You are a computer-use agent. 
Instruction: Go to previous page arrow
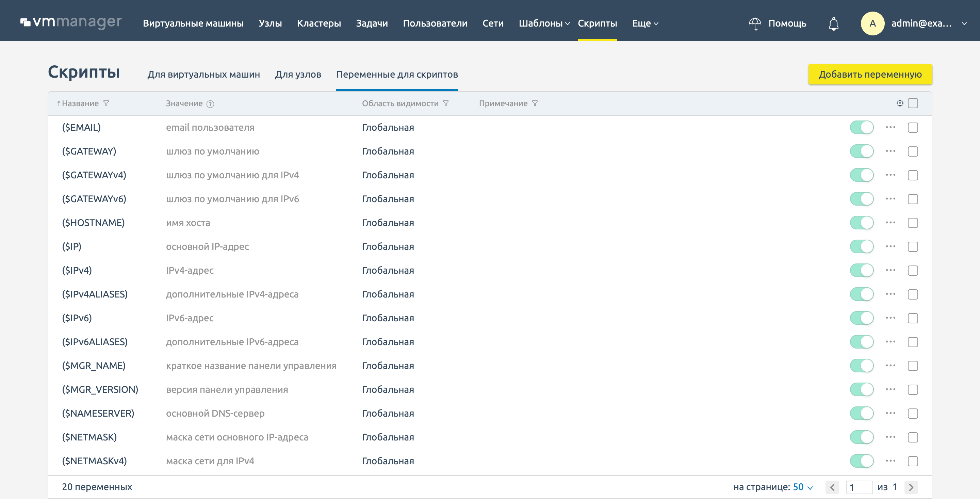click(832, 487)
